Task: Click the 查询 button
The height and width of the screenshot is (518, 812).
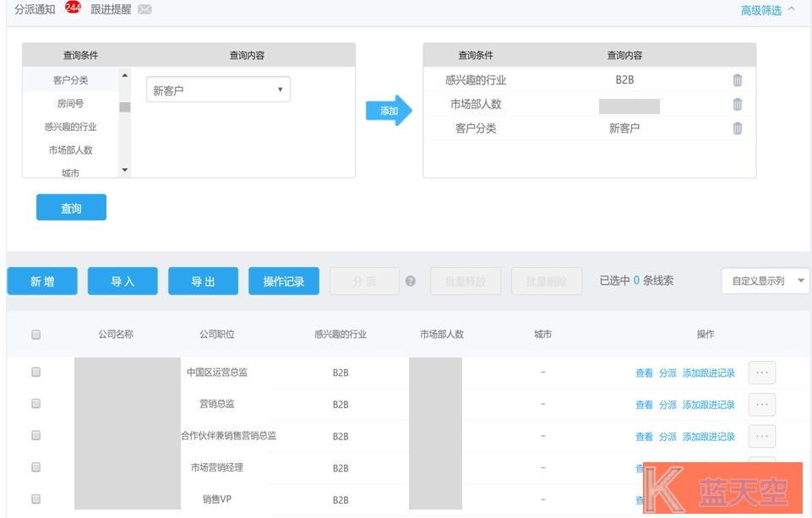Action: [71, 208]
